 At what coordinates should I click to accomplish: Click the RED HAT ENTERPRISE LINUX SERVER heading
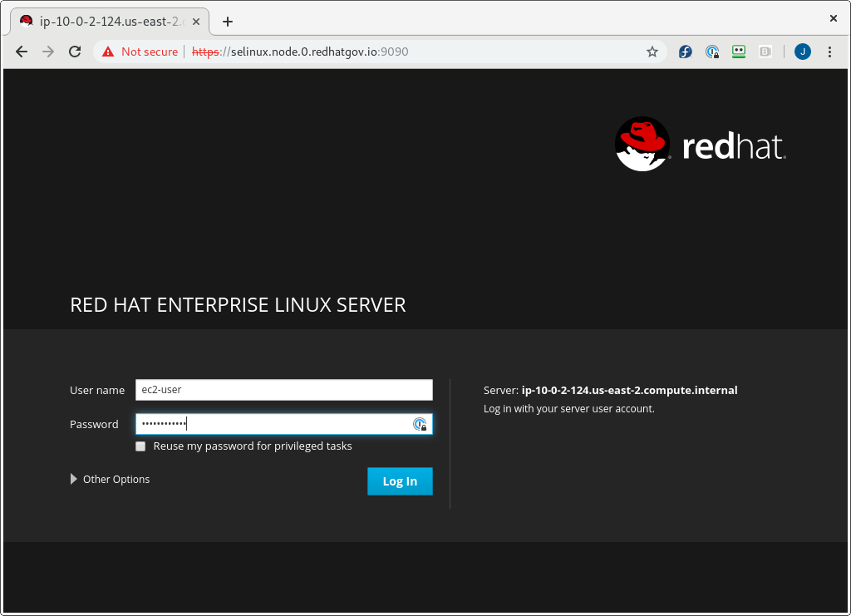(238, 305)
